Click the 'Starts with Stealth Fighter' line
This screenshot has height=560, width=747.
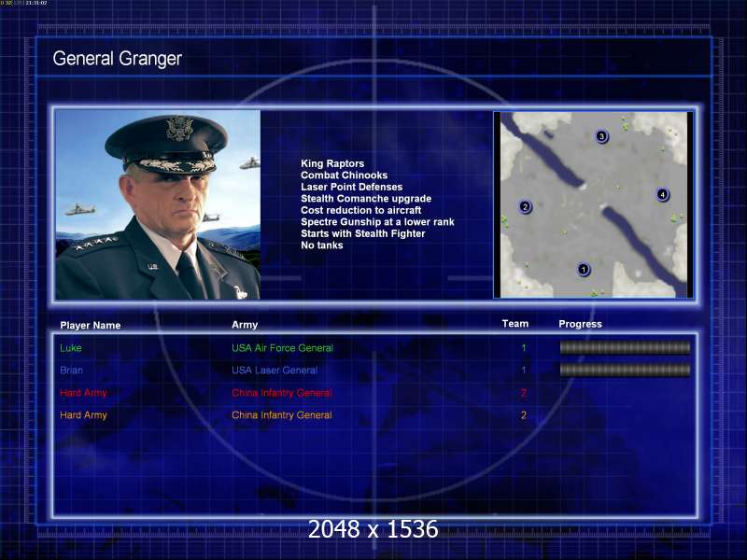click(363, 233)
